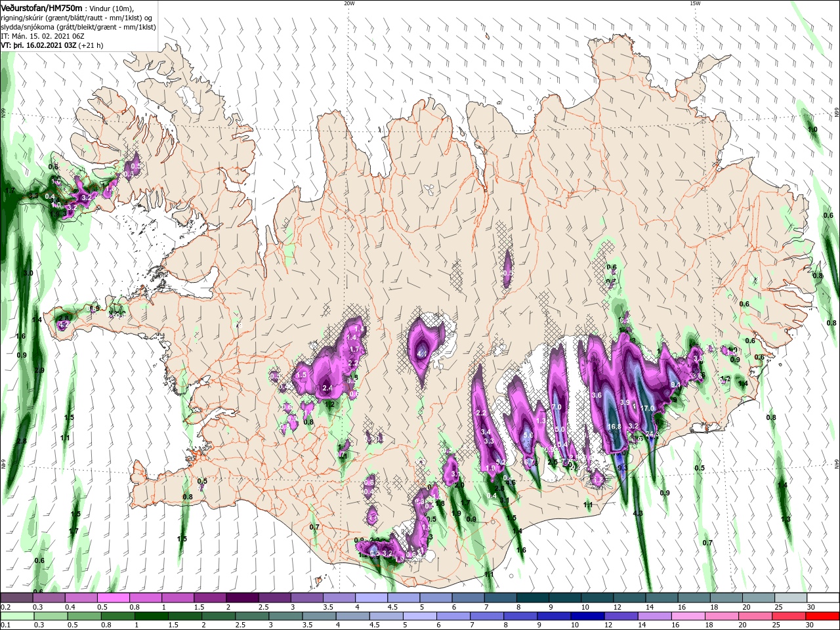
Task: Click the "3.0" value off the west coast
Action: click(28, 273)
